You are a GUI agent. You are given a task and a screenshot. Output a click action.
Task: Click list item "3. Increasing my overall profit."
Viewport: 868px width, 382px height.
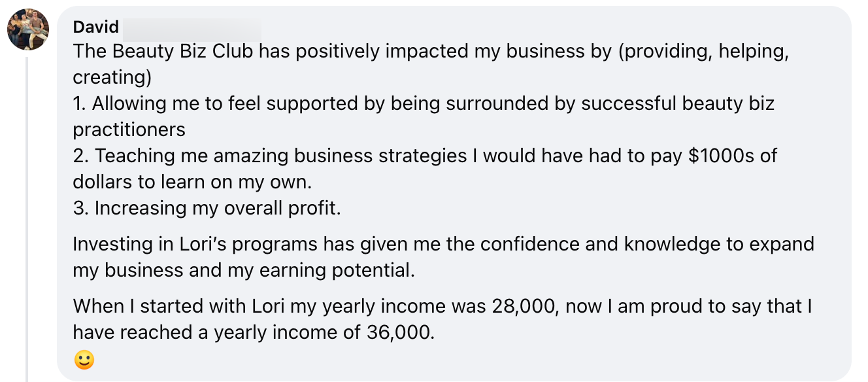[207, 208]
